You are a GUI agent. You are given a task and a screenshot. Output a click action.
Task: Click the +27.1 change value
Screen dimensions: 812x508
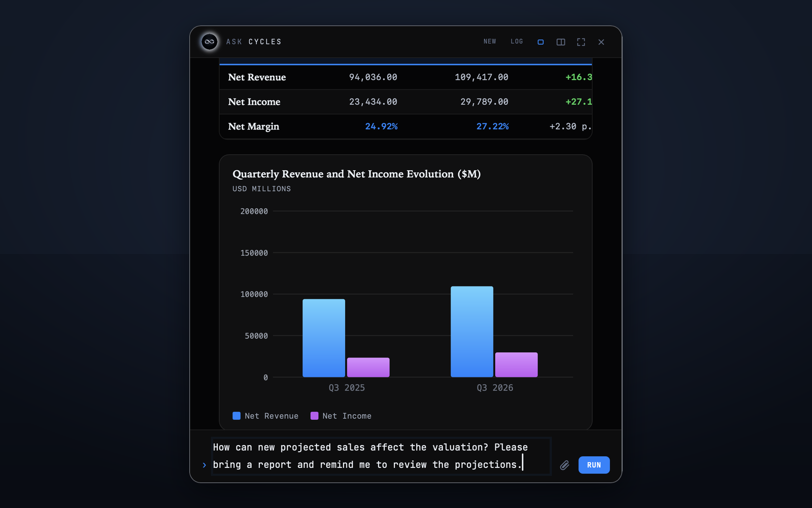[x=579, y=102]
